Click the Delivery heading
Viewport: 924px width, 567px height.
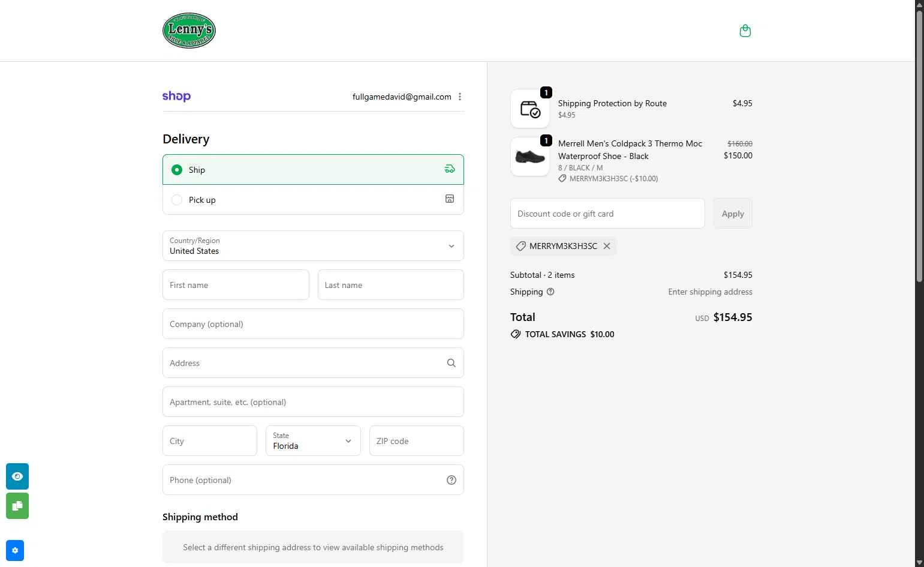(x=186, y=139)
